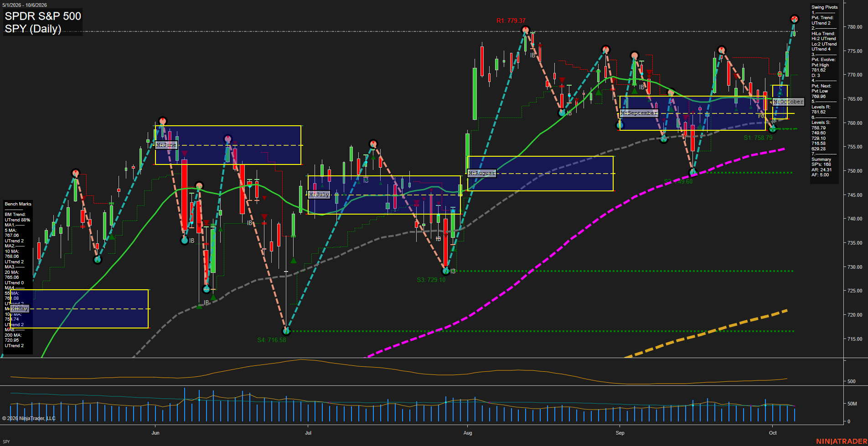This screenshot has width=868, height=446.
Task: Click the 'Pvt. Evolve:' entry
Action: (x=823, y=60)
